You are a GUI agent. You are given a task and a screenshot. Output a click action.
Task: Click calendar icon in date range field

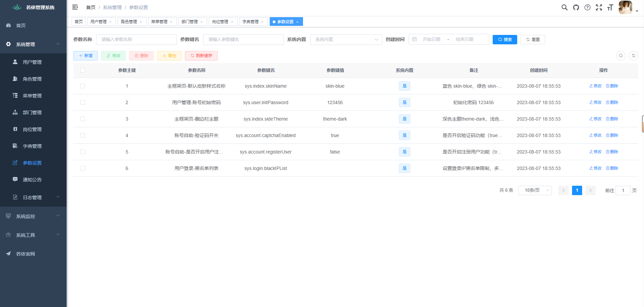(415, 39)
